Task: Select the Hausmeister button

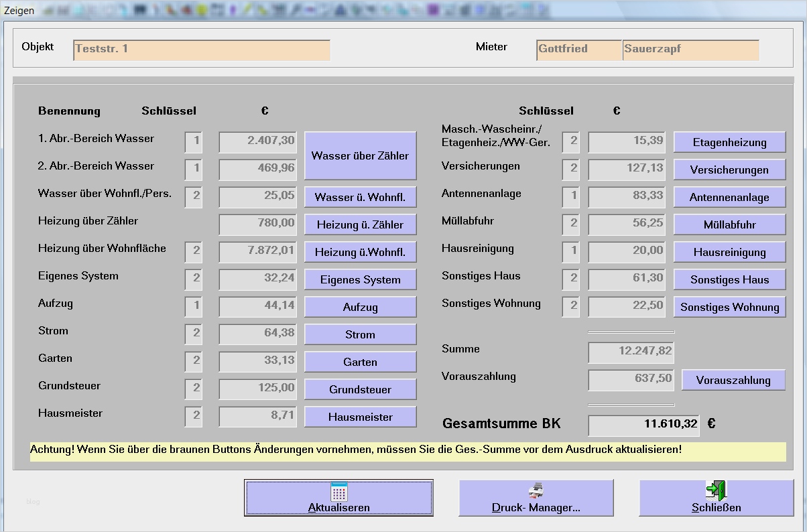Action: click(x=360, y=417)
